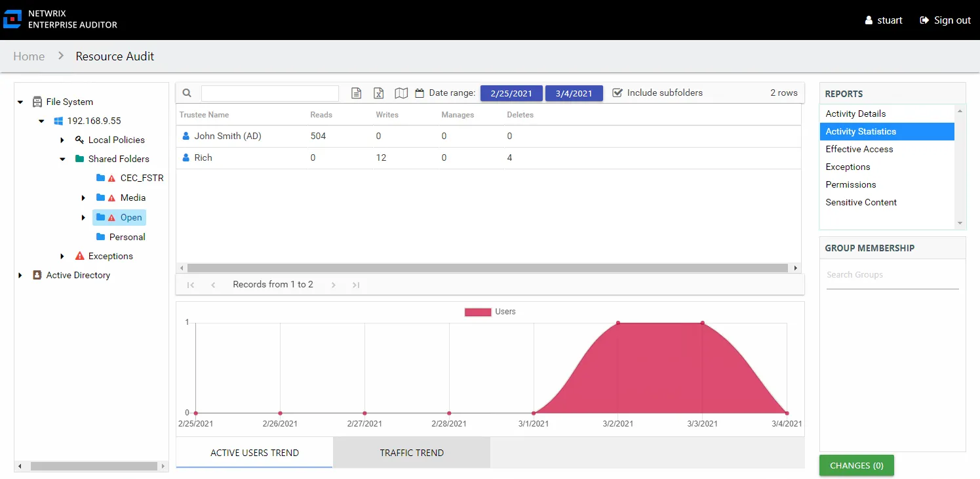Expand the Open folder node

coord(83,218)
